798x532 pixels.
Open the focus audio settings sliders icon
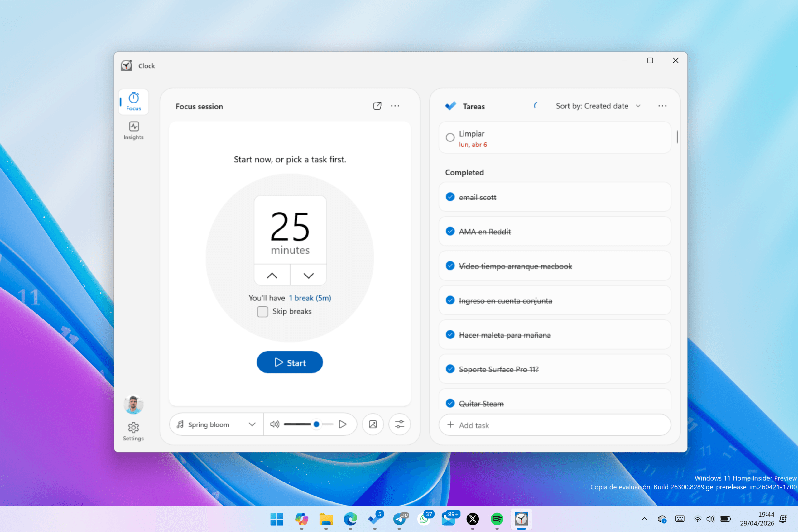[x=399, y=424]
